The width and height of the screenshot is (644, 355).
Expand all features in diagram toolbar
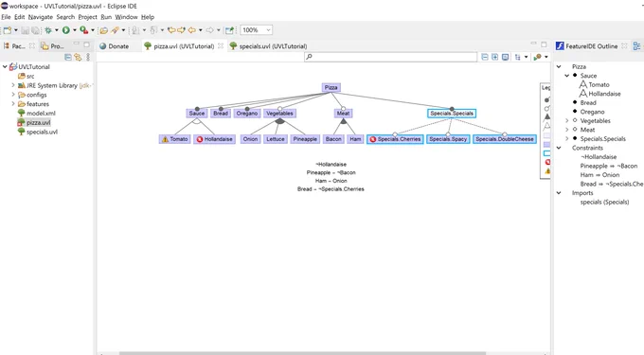495,57
